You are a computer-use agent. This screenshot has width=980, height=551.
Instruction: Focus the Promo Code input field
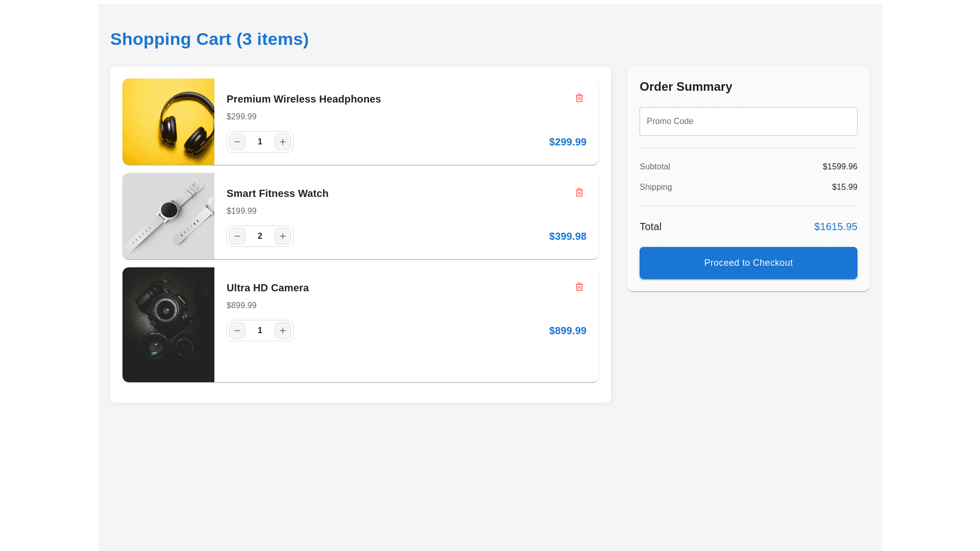(748, 121)
